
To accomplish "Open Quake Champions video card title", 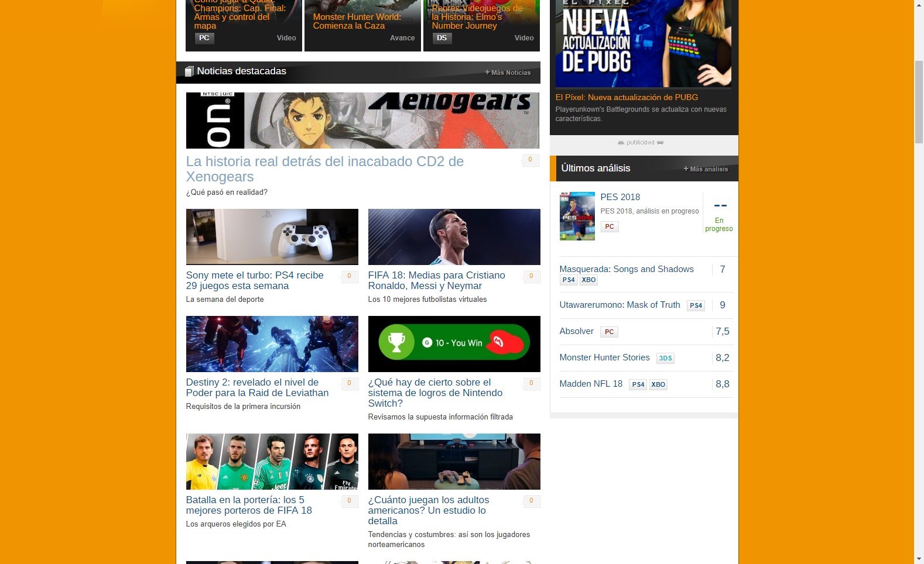I will coord(240,15).
